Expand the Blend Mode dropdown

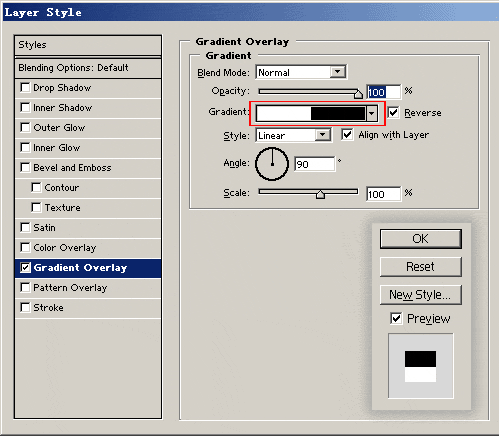(337, 72)
